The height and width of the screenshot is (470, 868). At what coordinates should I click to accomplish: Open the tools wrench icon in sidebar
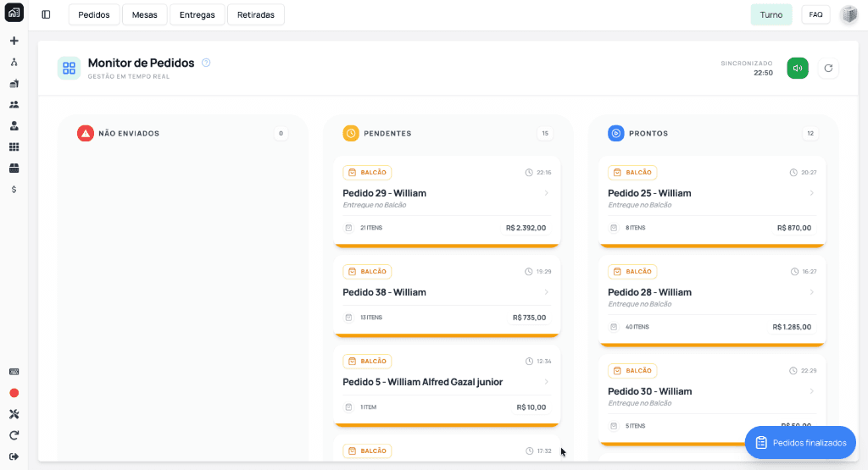14,414
